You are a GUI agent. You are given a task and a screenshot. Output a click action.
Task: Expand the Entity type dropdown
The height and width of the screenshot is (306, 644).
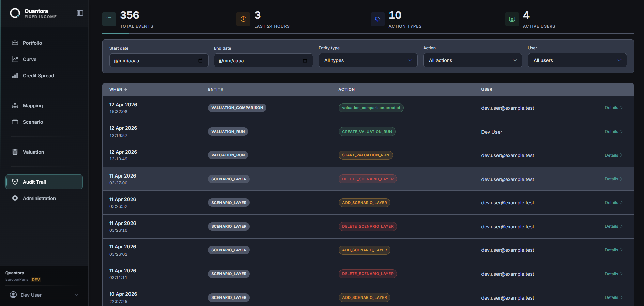(x=368, y=60)
